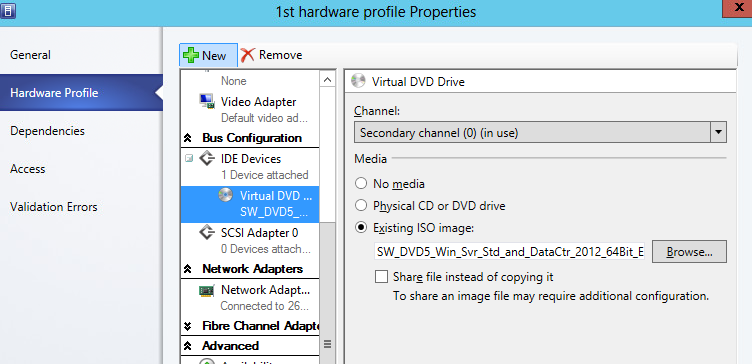Click the close button in title bar
The width and height of the screenshot is (752, 364).
[x=738, y=9]
